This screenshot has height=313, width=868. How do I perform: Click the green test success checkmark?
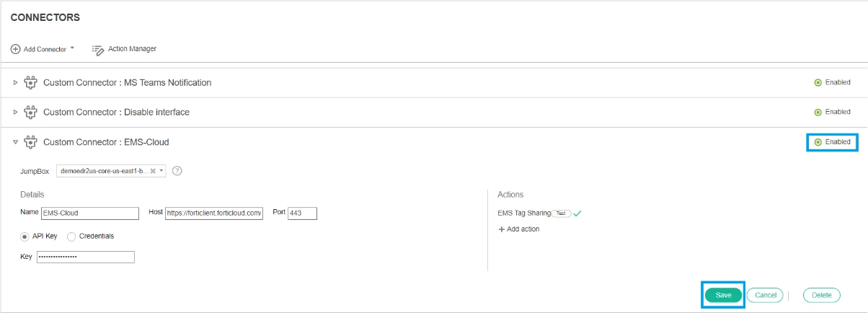coord(577,213)
